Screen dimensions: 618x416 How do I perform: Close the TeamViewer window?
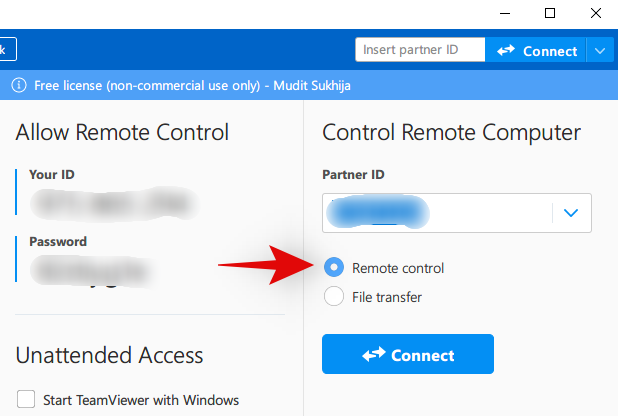pyautogui.click(x=595, y=13)
